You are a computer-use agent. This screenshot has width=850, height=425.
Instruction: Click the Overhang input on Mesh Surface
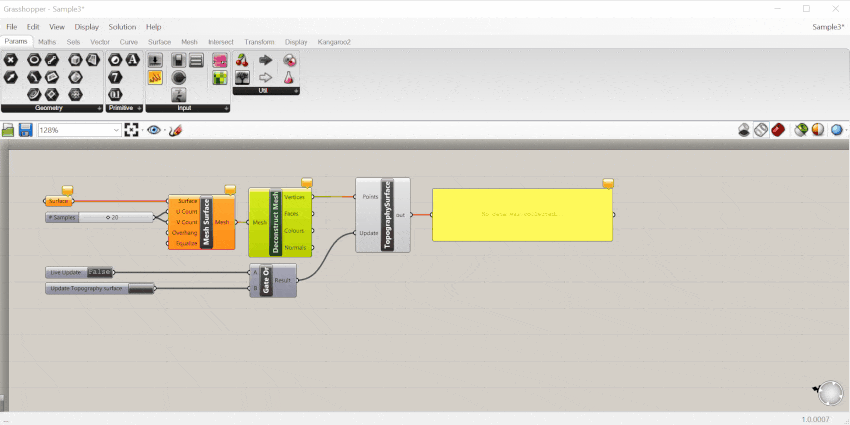click(x=184, y=233)
